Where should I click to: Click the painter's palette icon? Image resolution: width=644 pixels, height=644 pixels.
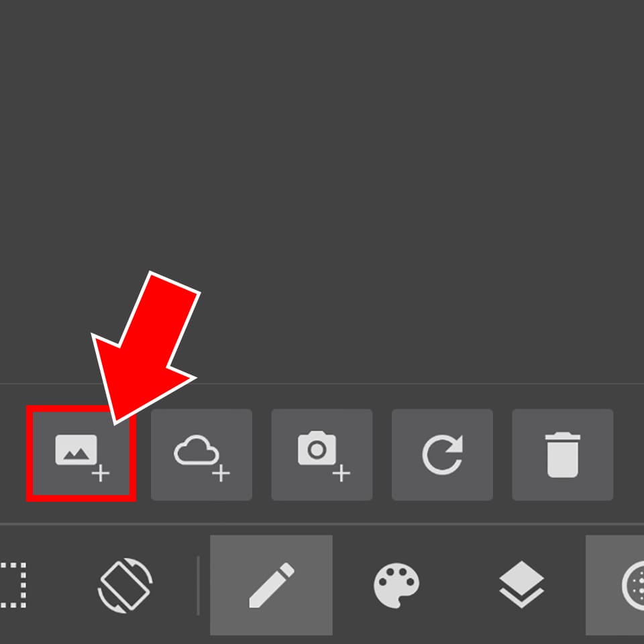tap(396, 585)
